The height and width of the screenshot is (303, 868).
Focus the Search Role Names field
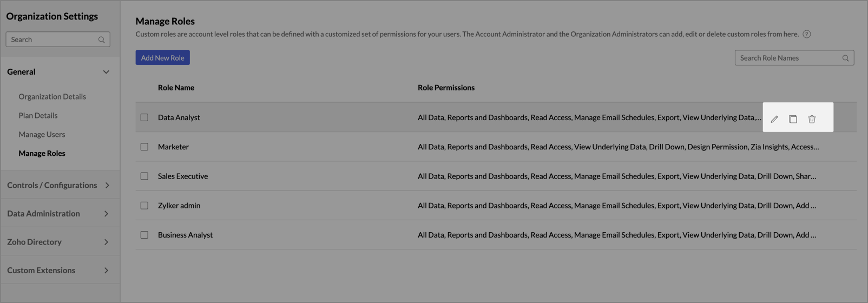(794, 58)
